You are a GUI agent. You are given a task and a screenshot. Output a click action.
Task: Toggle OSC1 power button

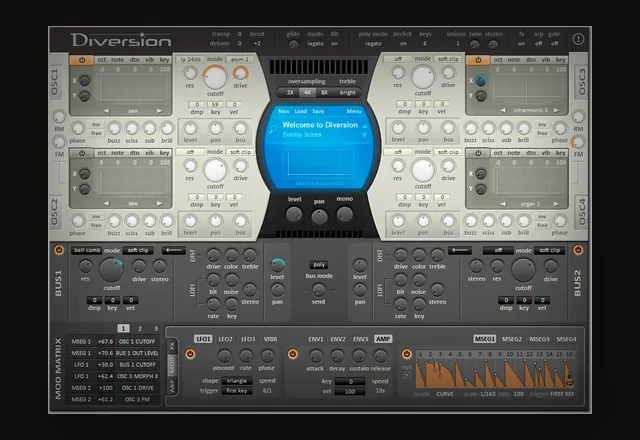pyautogui.click(x=82, y=60)
